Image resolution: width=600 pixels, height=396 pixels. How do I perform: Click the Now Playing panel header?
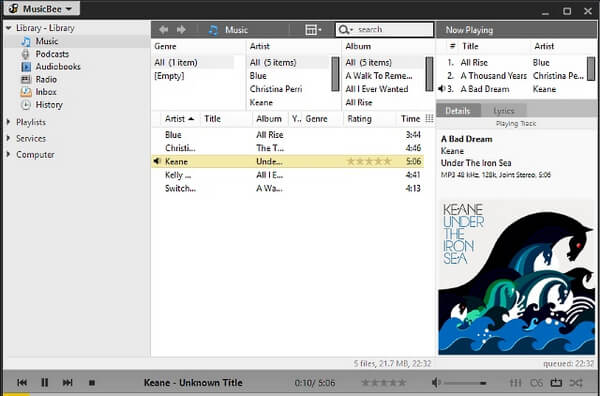pyautogui.click(x=516, y=30)
